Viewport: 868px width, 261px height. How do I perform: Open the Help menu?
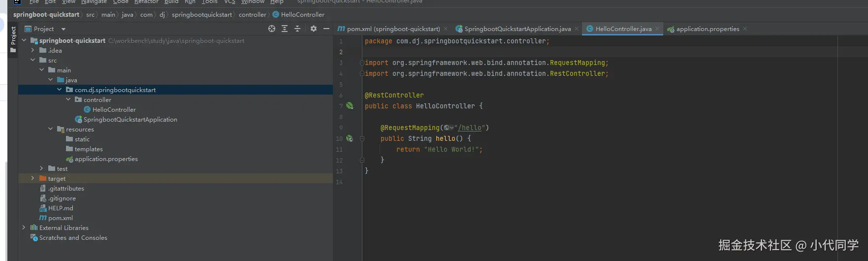coord(277,2)
